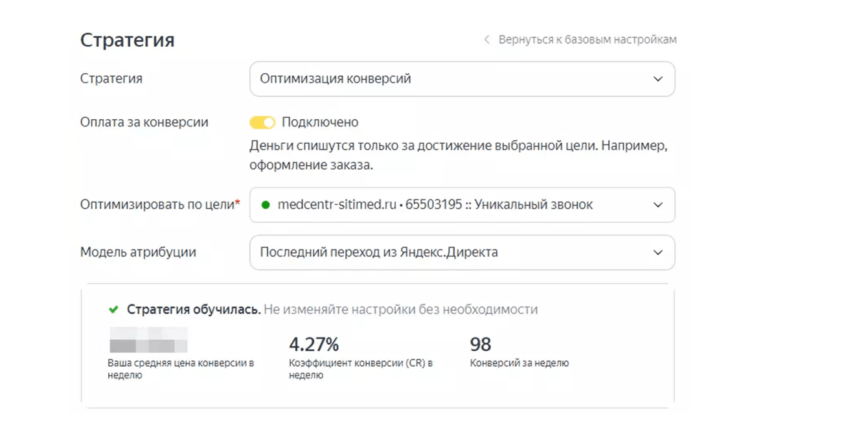Click the blurred average conversion price value

[x=148, y=340]
